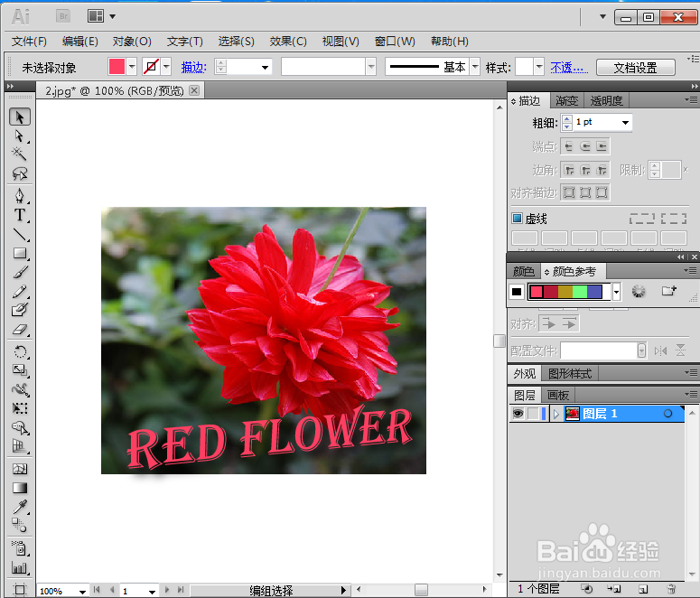Click the 不透... opacity link

click(x=569, y=68)
